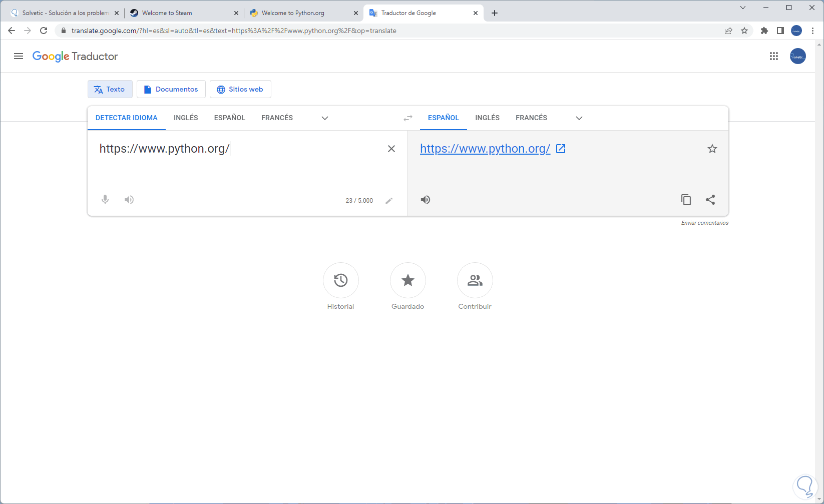Close the Welcome to Steam tab
The width and height of the screenshot is (824, 504).
[236, 13]
